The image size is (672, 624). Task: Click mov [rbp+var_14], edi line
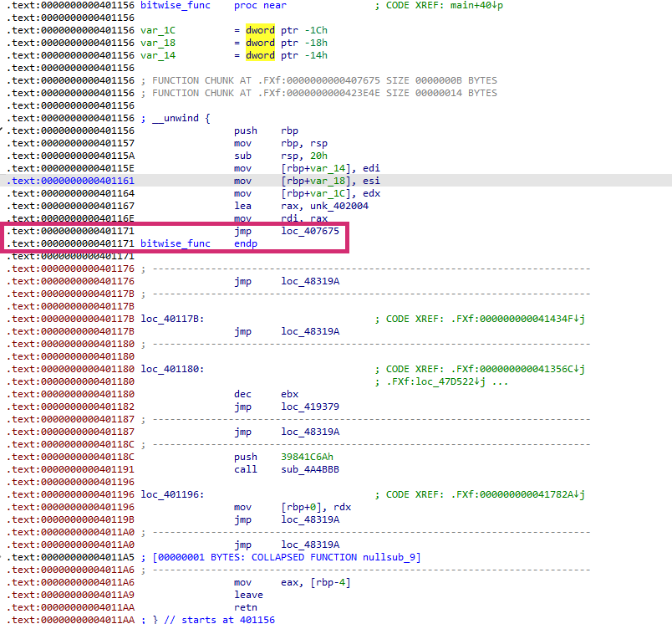[x=307, y=168]
